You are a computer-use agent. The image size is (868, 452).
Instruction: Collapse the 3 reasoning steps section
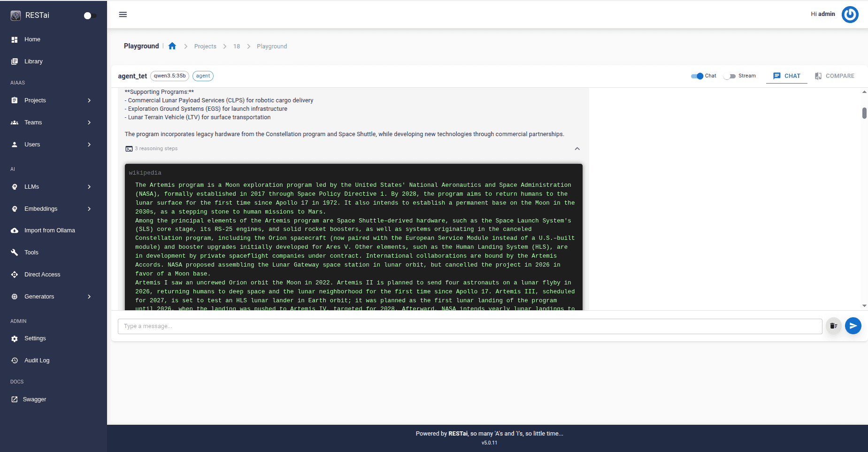click(577, 149)
